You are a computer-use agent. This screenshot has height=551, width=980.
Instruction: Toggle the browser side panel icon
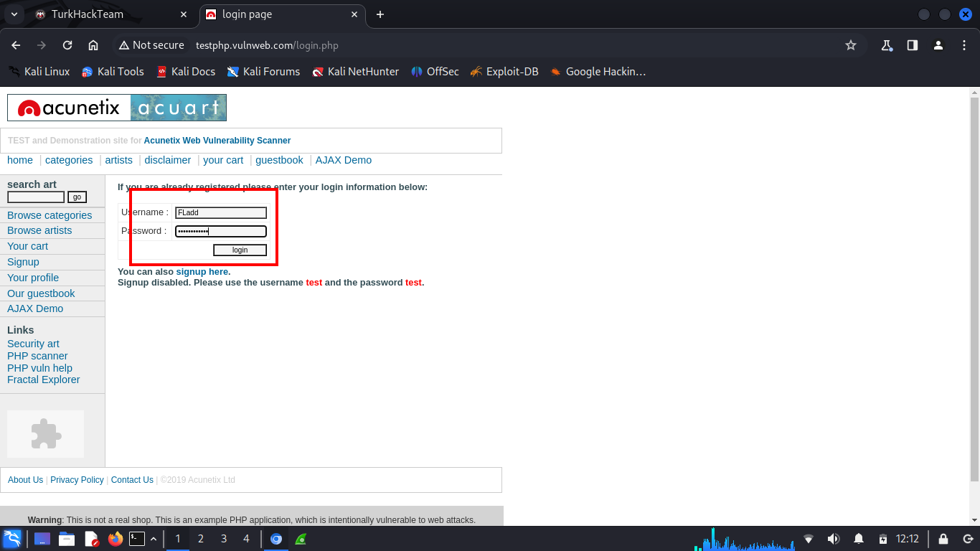(x=913, y=45)
